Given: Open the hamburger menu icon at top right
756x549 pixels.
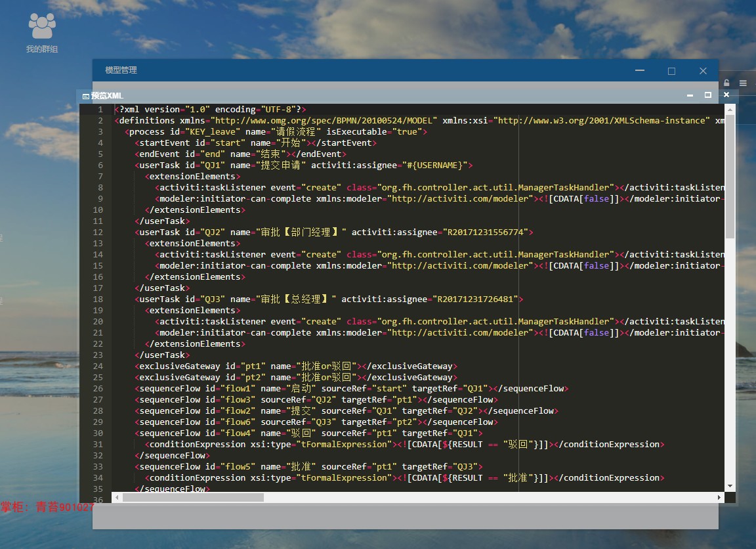Looking at the screenshot, I should coord(743,83).
